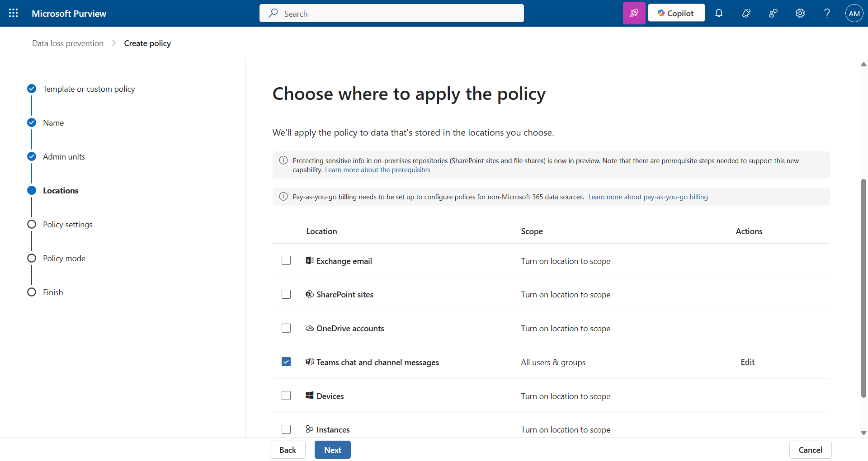Open the app launcher waffle icon
This screenshot has width=868, height=461.
pos(14,13)
